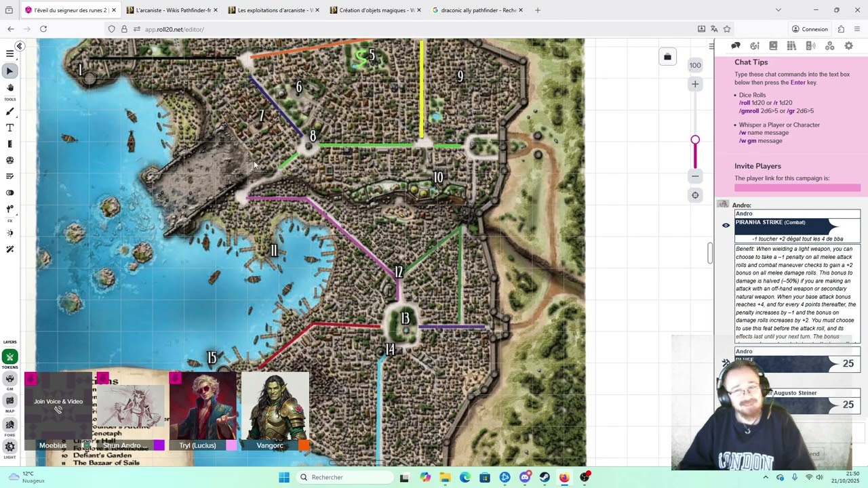The image size is (868, 488).
Task: Select the Measure ruler tool
Action: pyautogui.click(x=9, y=144)
